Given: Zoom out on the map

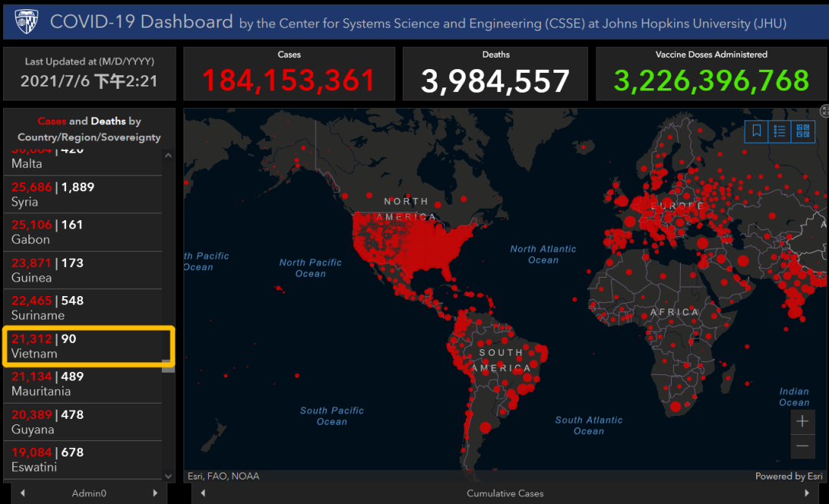Looking at the screenshot, I should (x=802, y=446).
